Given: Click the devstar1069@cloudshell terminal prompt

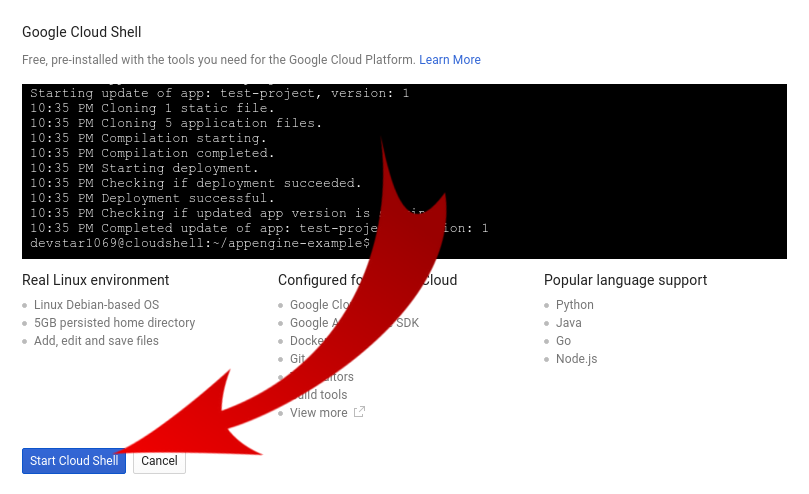Looking at the screenshot, I should click(x=200, y=243).
